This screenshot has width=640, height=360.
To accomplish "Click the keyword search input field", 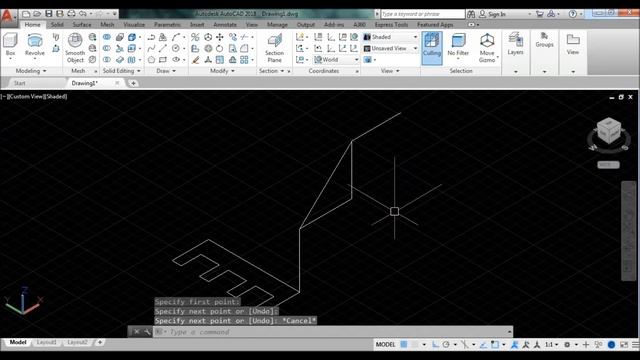I will [422, 14].
